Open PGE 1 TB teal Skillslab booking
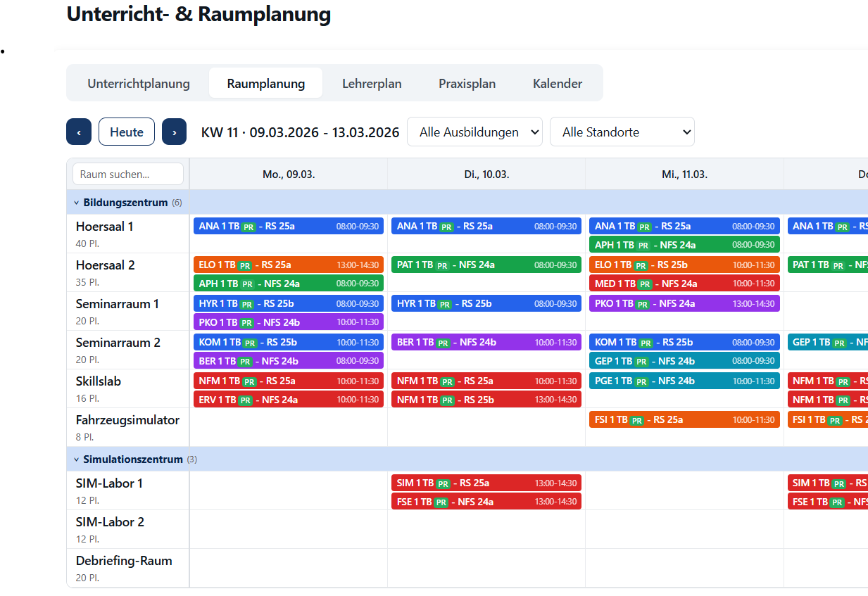The image size is (868, 596). point(684,381)
